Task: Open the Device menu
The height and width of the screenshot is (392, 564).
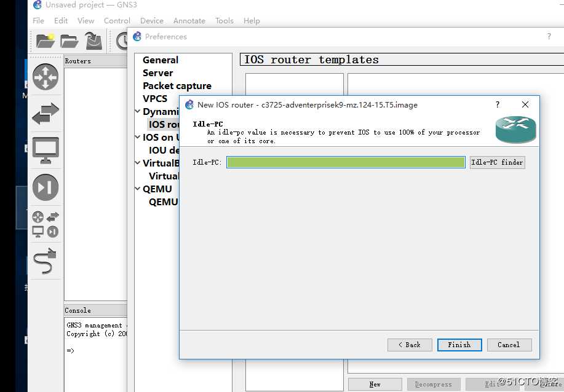Action: click(152, 21)
